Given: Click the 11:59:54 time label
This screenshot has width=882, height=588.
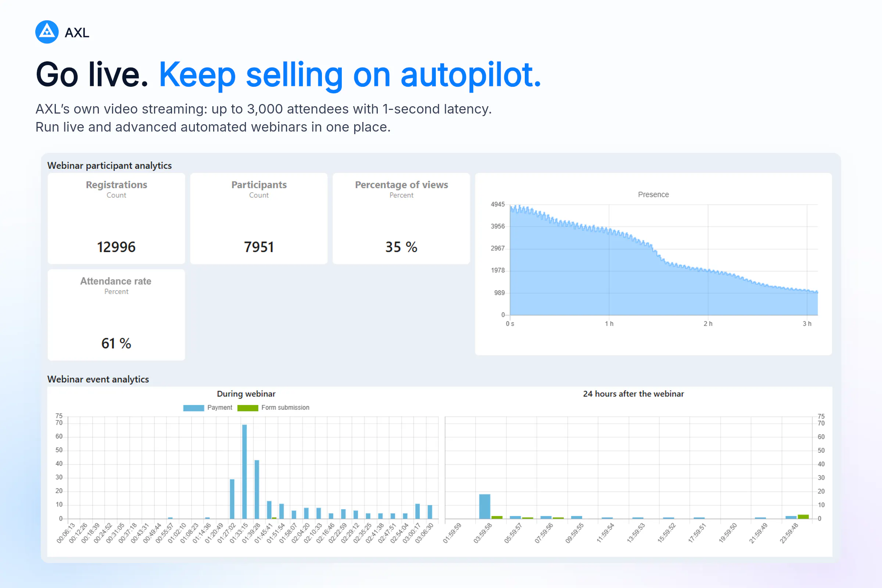Looking at the screenshot, I should [606, 533].
